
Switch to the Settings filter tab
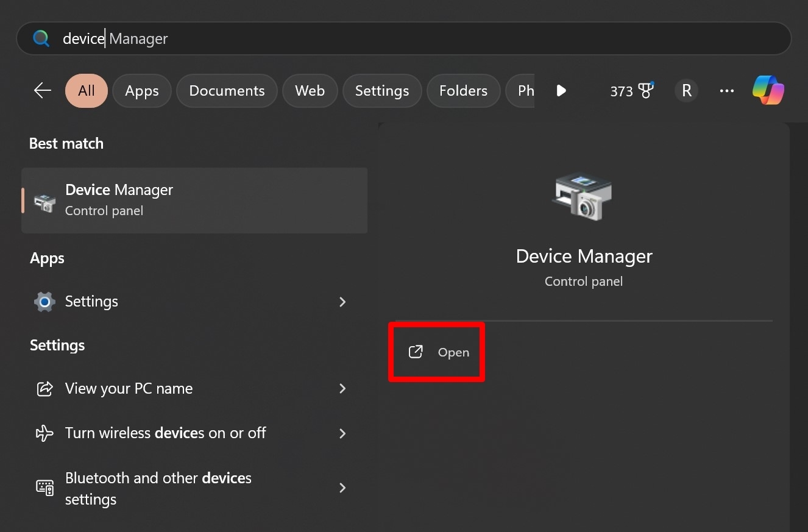[382, 91]
